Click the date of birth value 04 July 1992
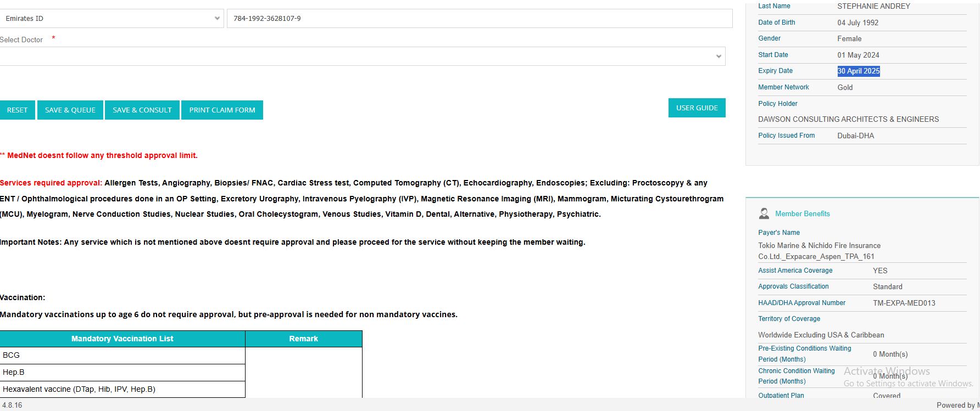980x411 pixels. 857,23
